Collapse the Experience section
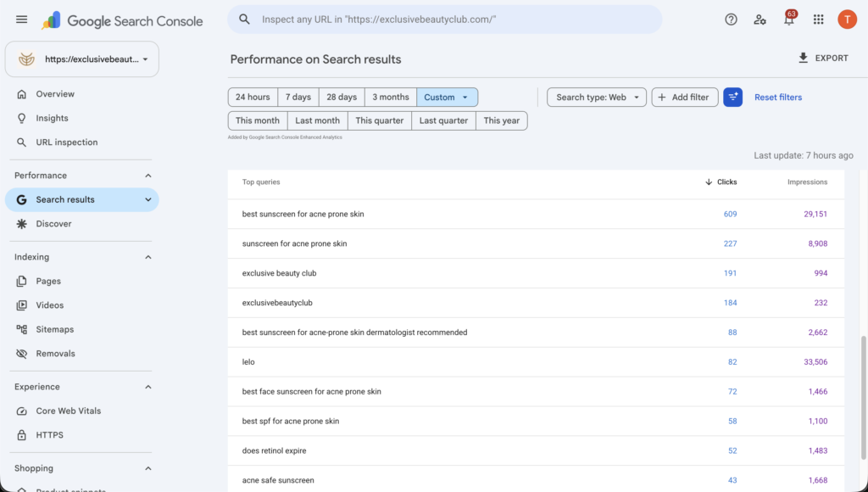Viewport: 868px width, 492px height. pos(147,387)
